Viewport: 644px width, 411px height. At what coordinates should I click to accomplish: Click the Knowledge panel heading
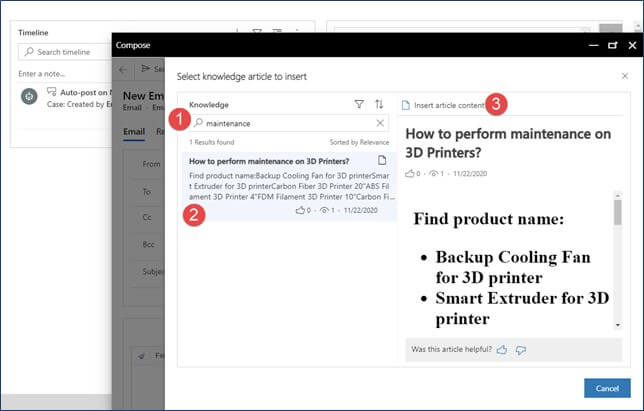[x=209, y=105]
